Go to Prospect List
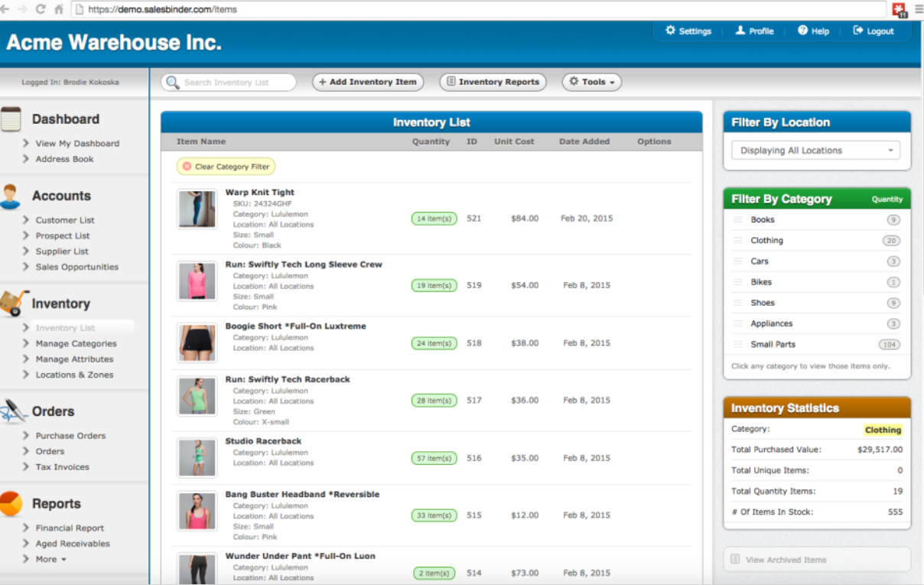This screenshot has width=924, height=585. point(63,236)
